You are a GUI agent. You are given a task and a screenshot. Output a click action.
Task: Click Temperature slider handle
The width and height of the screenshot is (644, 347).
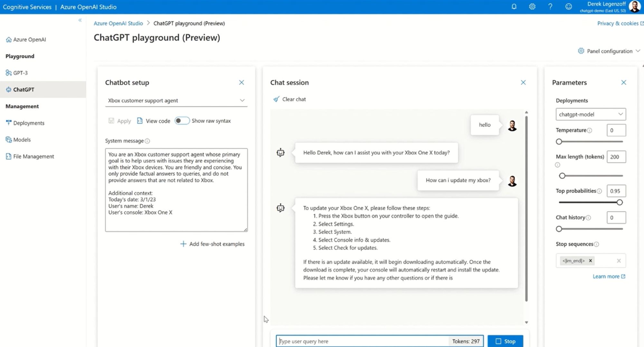pos(559,141)
